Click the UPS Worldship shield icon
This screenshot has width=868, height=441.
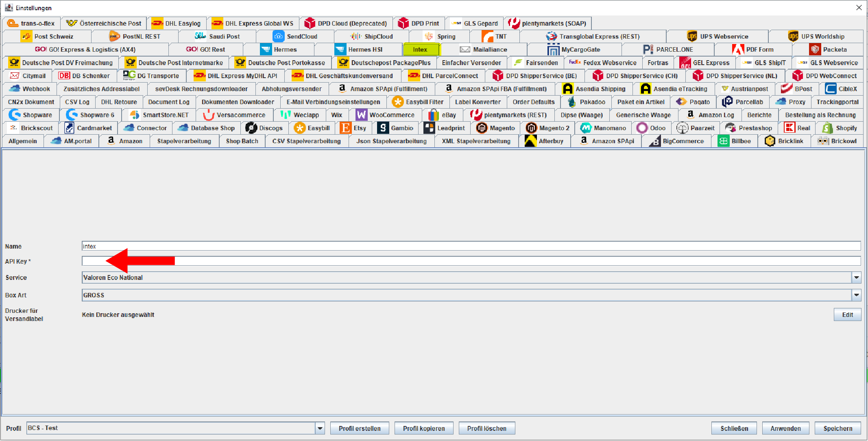pyautogui.click(x=793, y=36)
